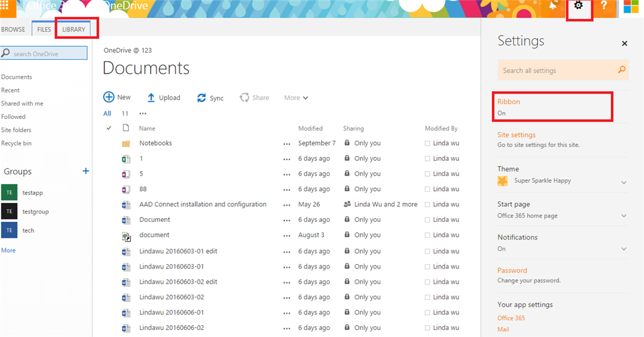
Task: Click the file type column header icon
Action: [x=126, y=128]
